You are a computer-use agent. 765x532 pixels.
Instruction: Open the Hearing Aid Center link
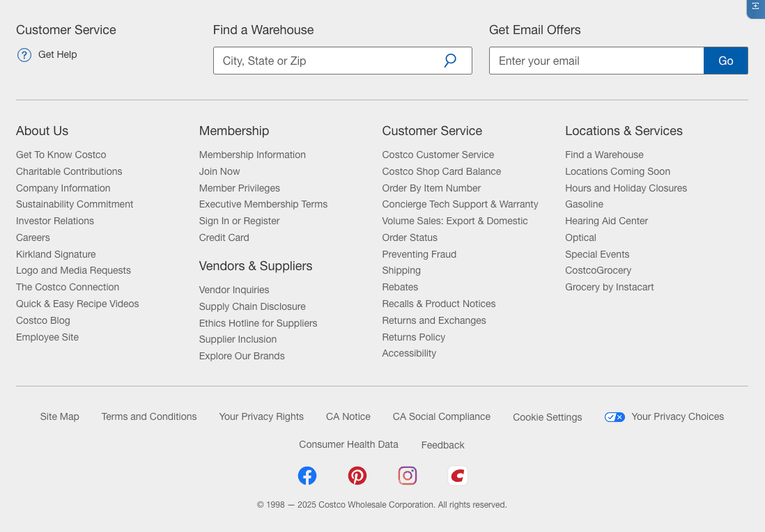(606, 221)
